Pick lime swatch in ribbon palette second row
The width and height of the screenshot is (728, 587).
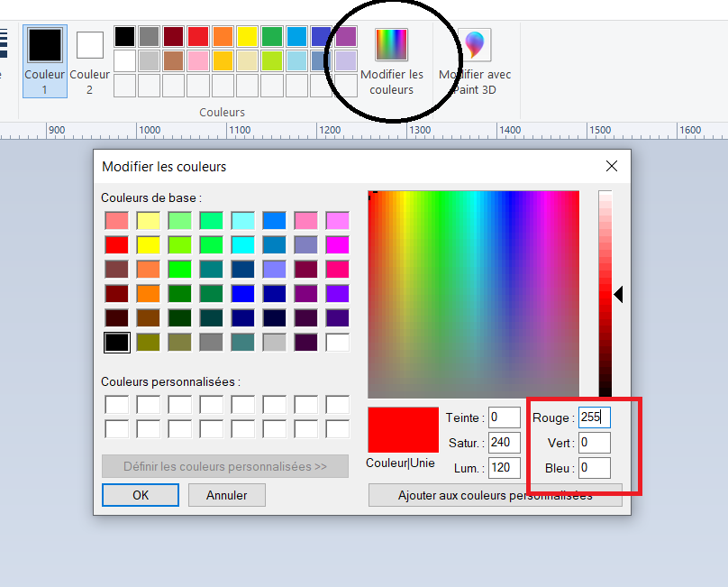(272, 61)
